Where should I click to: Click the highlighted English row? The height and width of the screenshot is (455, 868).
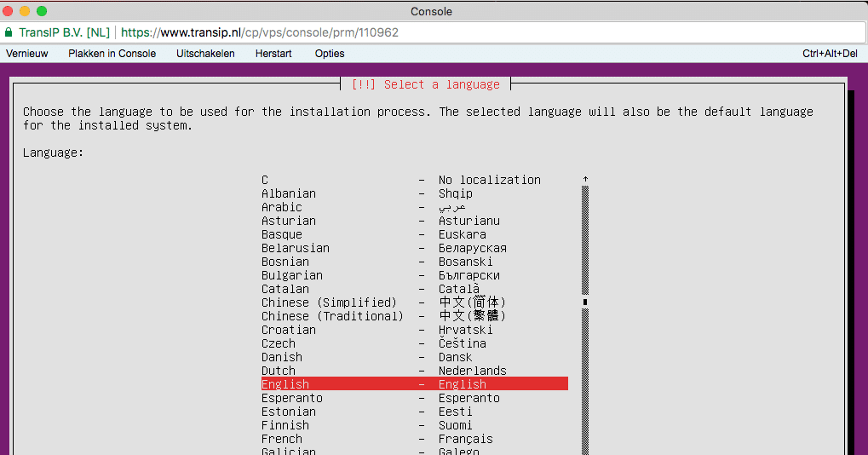[415, 384]
